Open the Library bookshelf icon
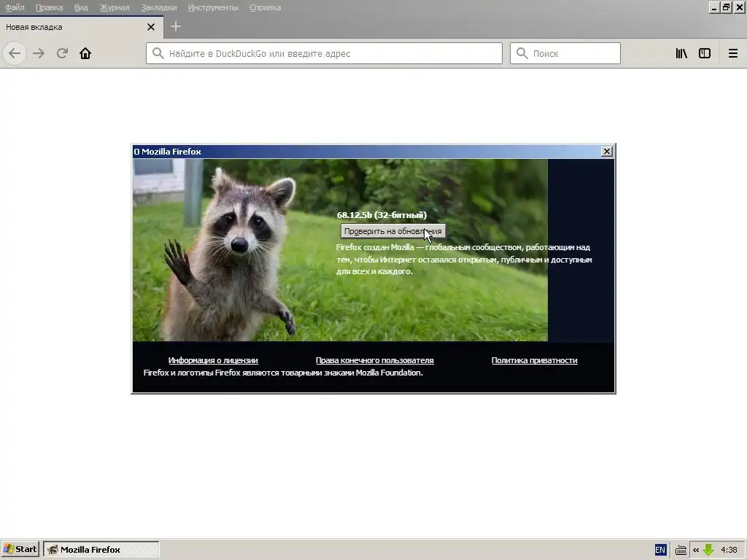This screenshot has height=560, width=747. pos(681,53)
